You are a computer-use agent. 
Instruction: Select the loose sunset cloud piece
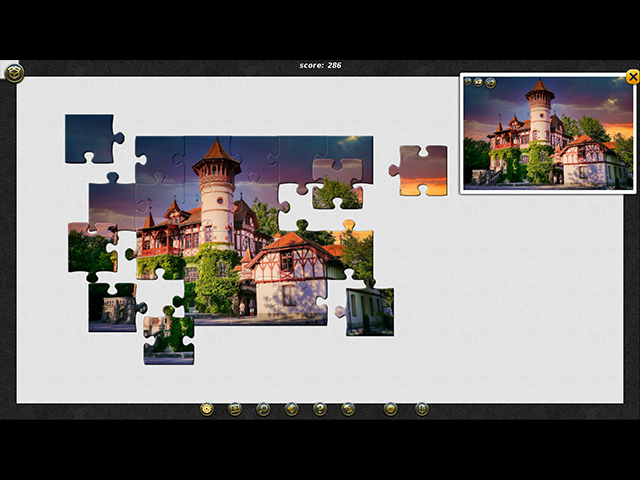click(x=418, y=170)
